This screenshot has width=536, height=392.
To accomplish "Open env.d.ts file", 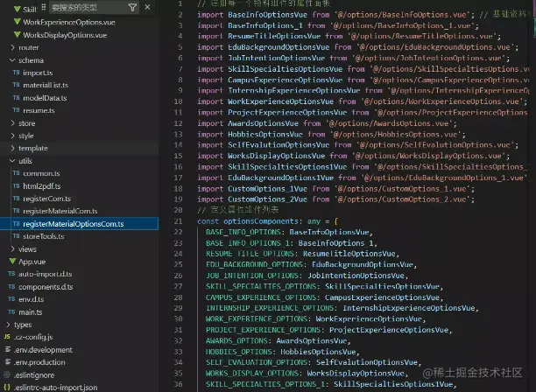I will tap(32, 299).
